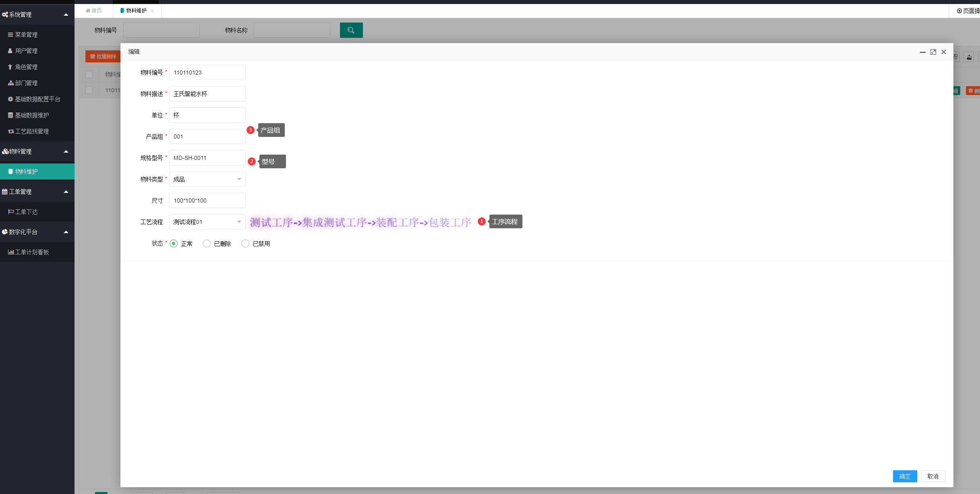Click the 取消 button
The height and width of the screenshot is (494, 980).
(932, 476)
